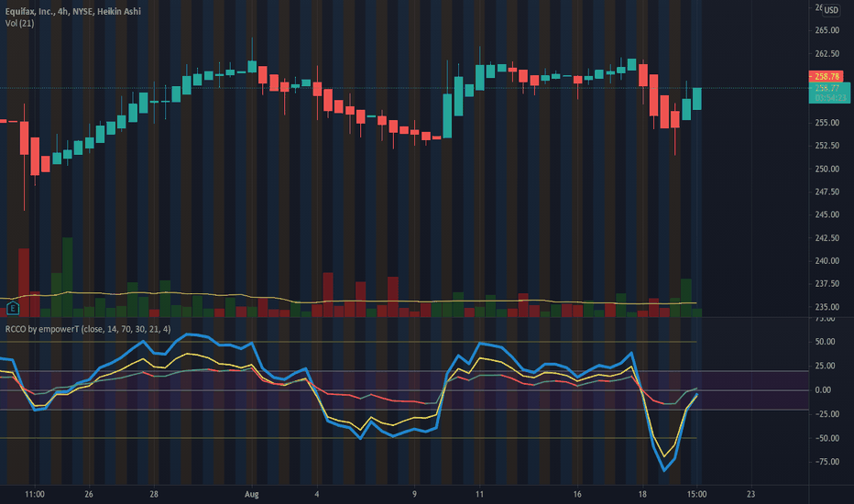854x504 pixels.
Task: Click the earnings 'E' marker icon
Action: point(13,309)
